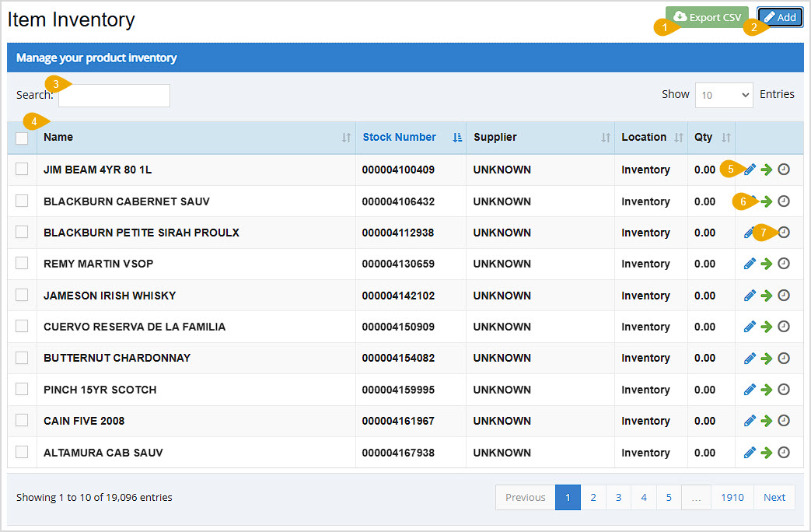
Task: Sort by the Stock Number column arrows
Action: tap(455, 137)
